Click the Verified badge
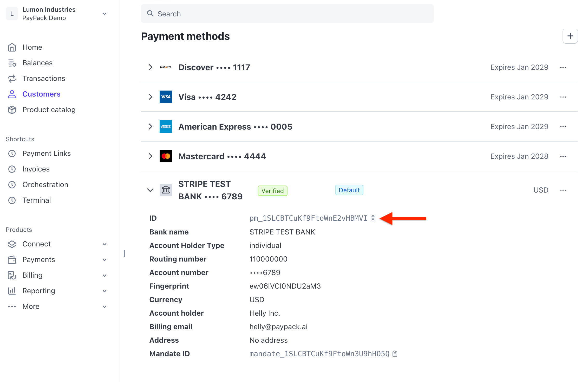 [x=272, y=190]
